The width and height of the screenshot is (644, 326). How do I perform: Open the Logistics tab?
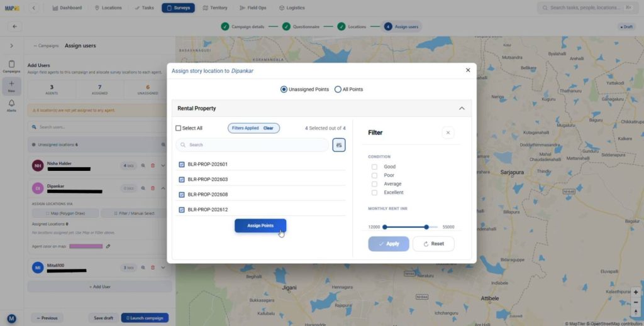click(x=292, y=8)
